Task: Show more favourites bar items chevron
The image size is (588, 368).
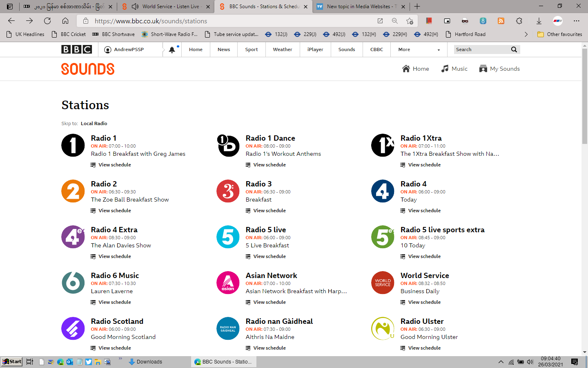Action: coord(526,34)
